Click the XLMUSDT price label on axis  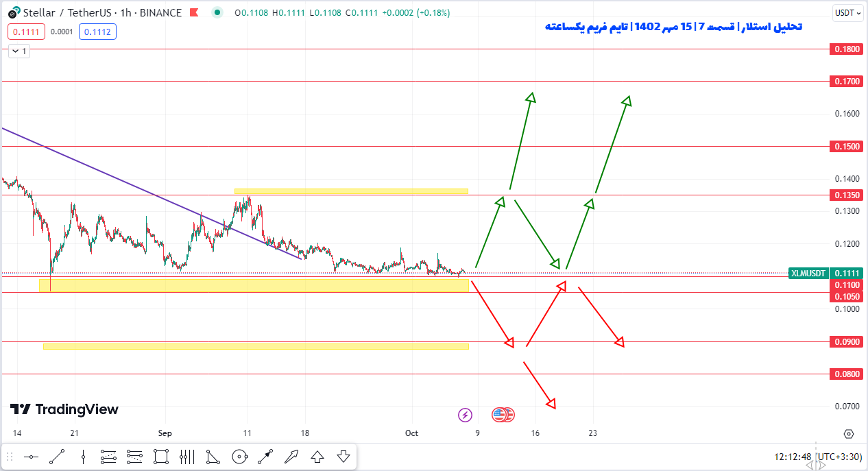pos(808,273)
